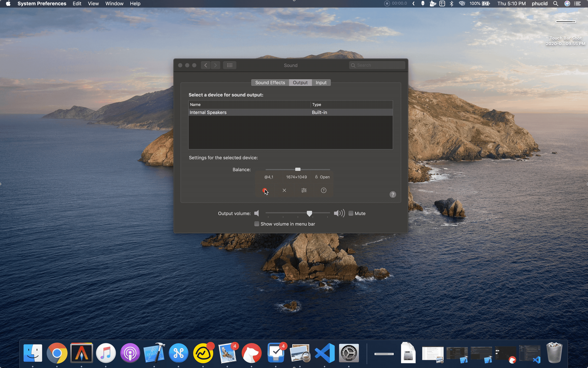Click the Output volume slider thumb

[309, 213]
